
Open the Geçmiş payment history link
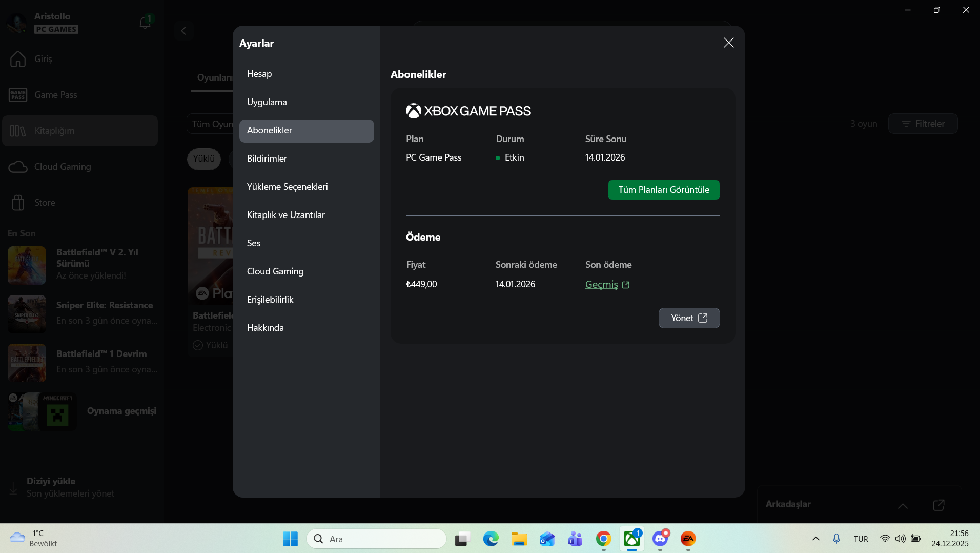coord(607,284)
